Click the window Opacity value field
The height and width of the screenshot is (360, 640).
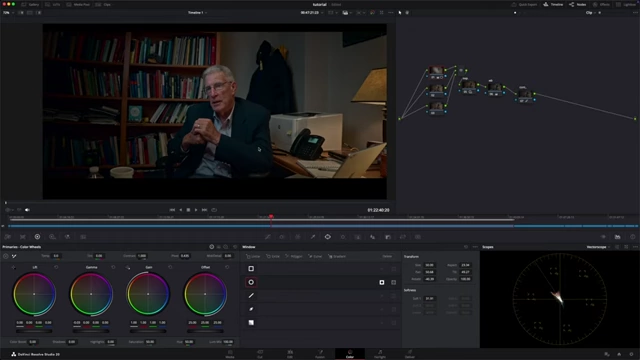click(465, 279)
